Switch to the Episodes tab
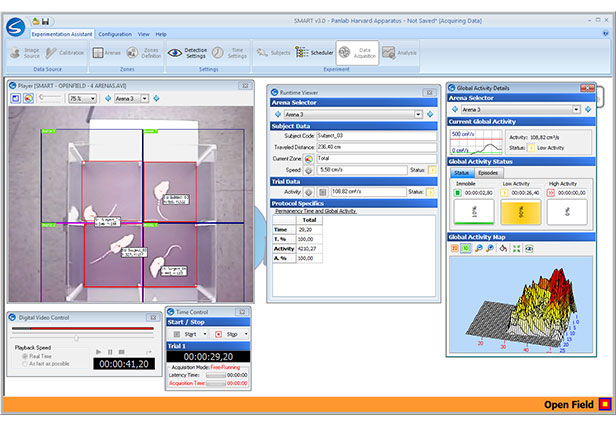This screenshot has width=616, height=424. (x=487, y=172)
